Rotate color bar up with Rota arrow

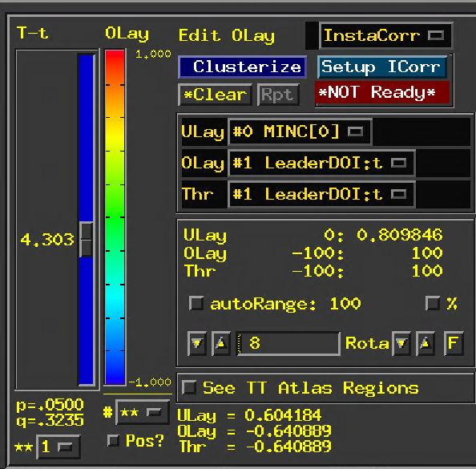[x=425, y=344]
